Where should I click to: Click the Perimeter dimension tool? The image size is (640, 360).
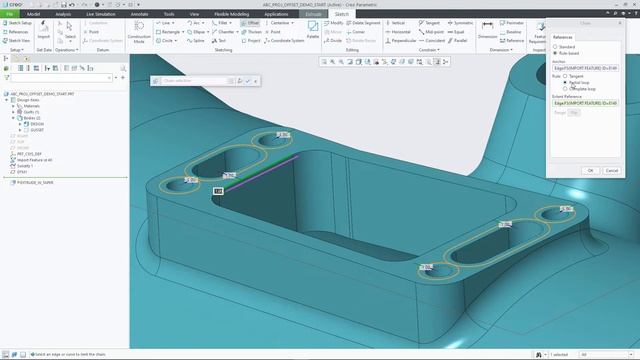tap(512, 23)
